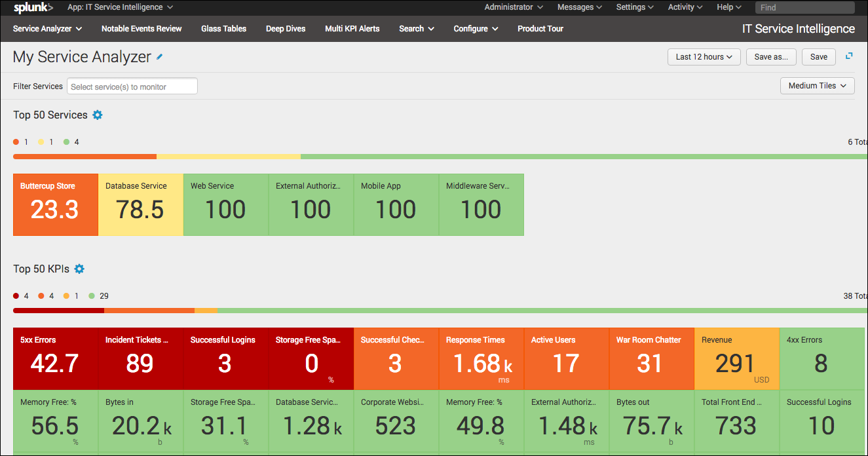This screenshot has width=868, height=456.
Task: Click the dark red segment of KPI severity bar
Action: click(x=58, y=311)
